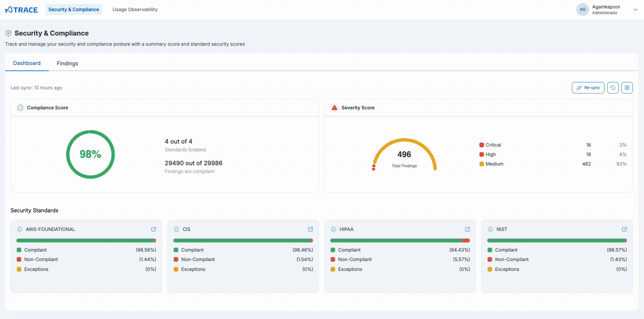Switch to the Findings tab
Screen dimensions: 644x319
point(67,63)
